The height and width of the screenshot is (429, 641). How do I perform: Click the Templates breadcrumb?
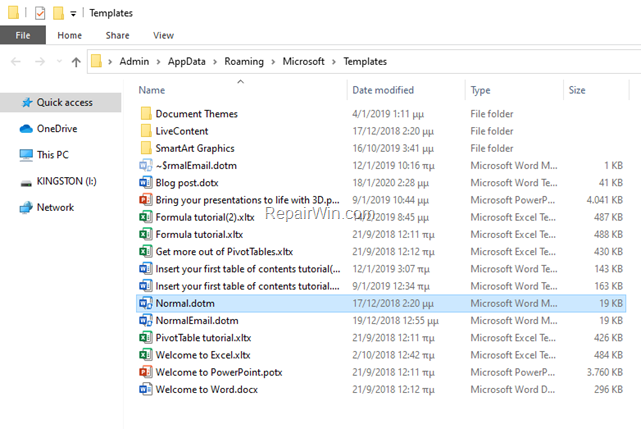point(365,61)
